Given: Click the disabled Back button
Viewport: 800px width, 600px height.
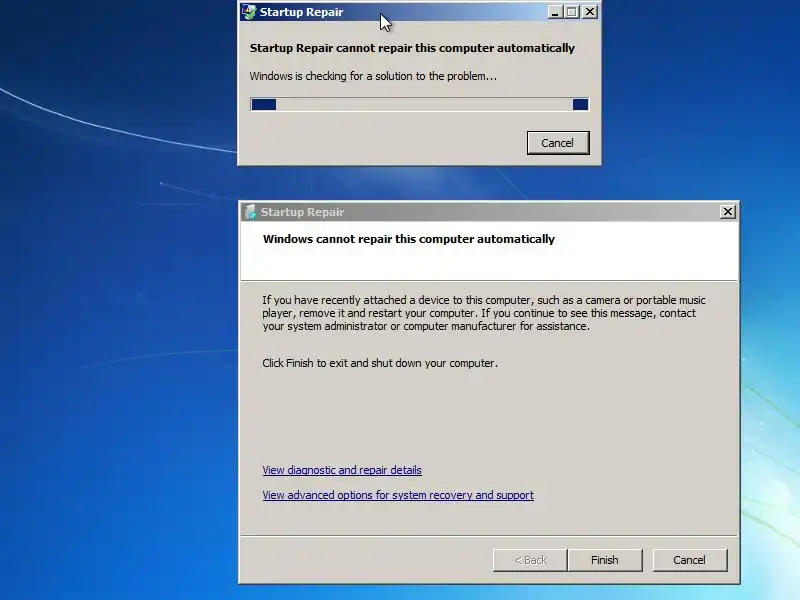Looking at the screenshot, I should tap(530, 560).
